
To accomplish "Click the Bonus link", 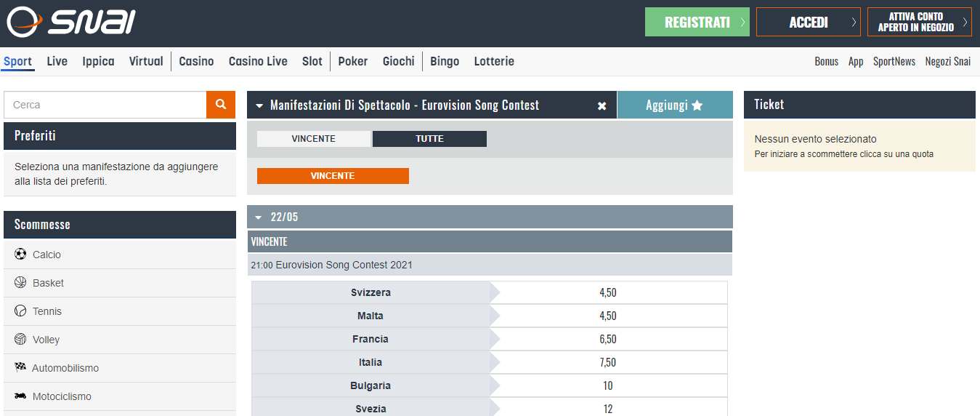I will 826,62.
